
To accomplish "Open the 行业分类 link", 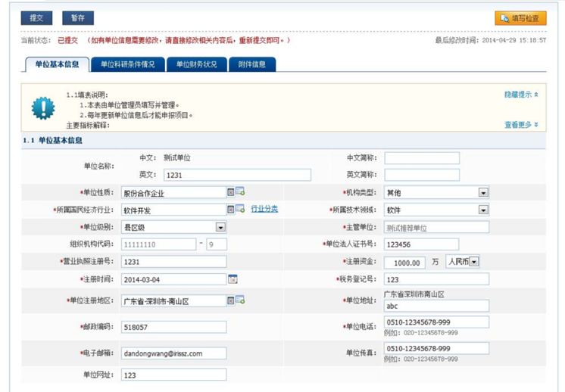I will pyautogui.click(x=264, y=209).
